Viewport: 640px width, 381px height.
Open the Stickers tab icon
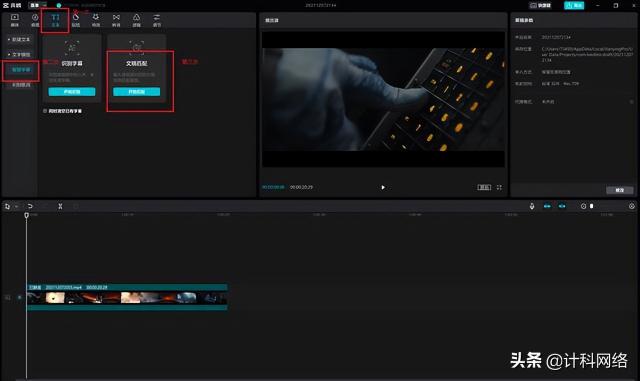tap(76, 20)
